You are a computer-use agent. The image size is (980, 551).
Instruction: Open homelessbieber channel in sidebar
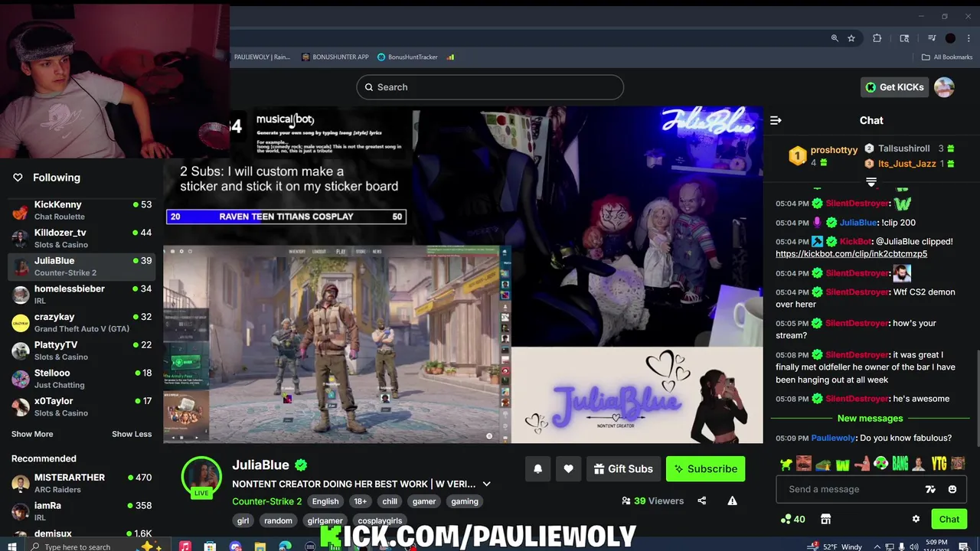click(81, 295)
